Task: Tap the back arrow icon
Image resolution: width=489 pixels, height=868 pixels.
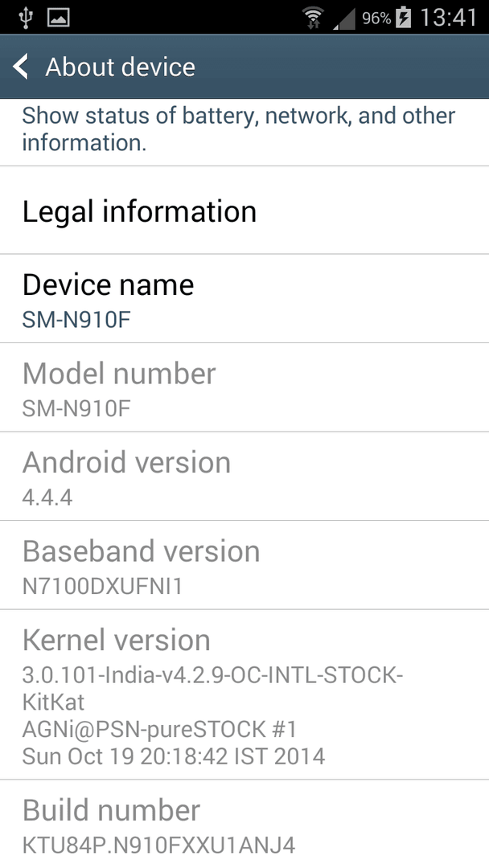Action: (x=20, y=67)
